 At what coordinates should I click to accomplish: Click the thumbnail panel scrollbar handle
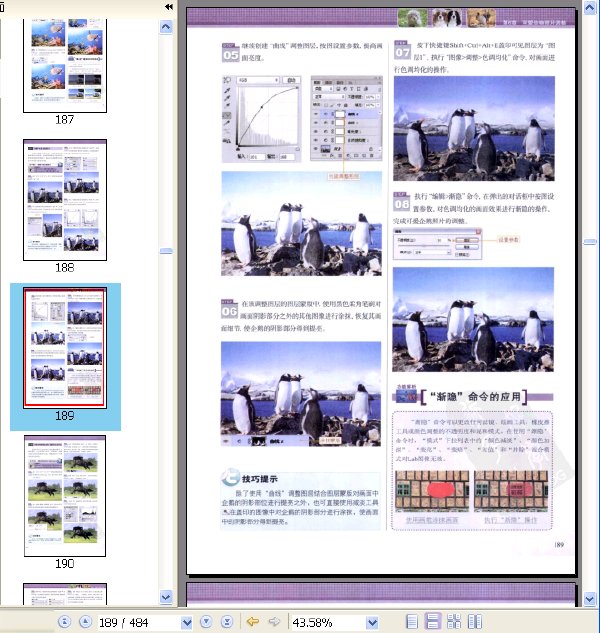[x=166, y=251]
